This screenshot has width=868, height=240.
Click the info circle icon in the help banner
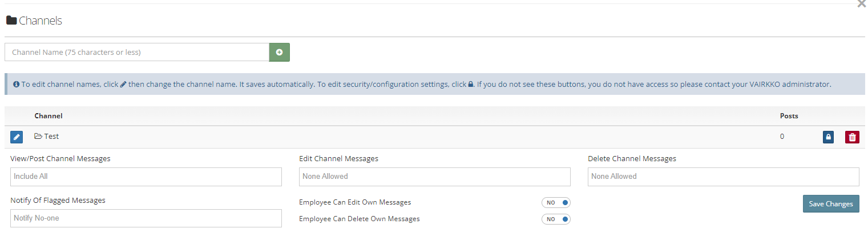17,84
